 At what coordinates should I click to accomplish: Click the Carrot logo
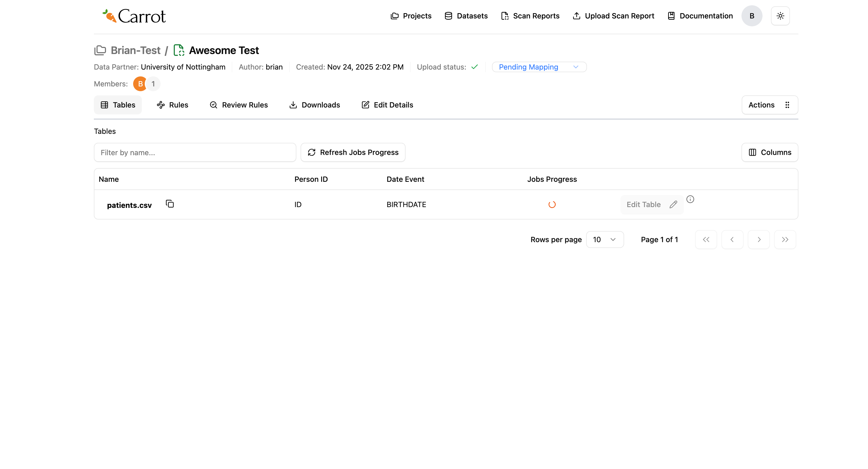(x=134, y=16)
